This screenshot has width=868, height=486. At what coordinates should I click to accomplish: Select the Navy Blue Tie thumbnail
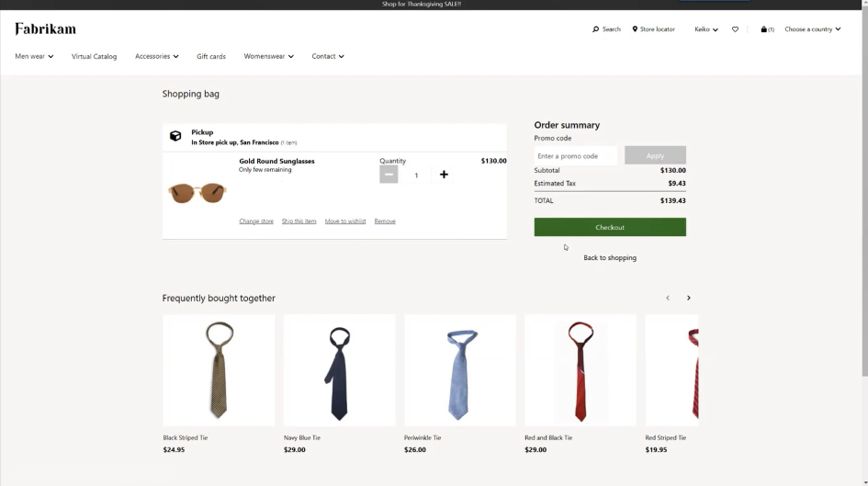339,371
